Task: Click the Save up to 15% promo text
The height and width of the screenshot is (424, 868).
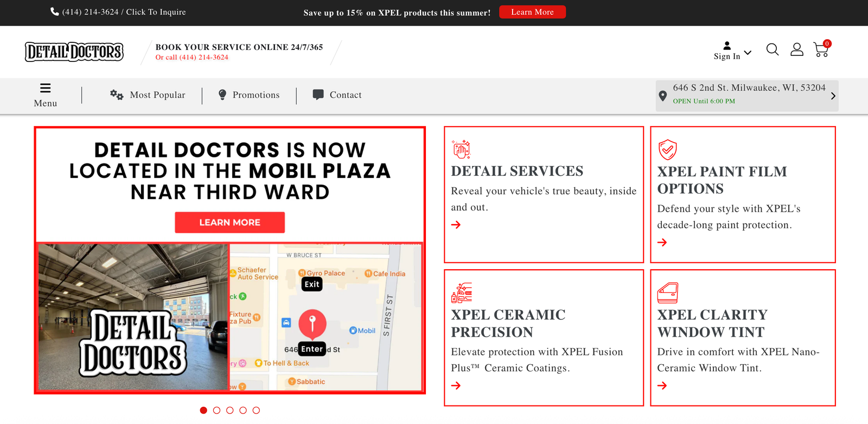Action: point(397,12)
